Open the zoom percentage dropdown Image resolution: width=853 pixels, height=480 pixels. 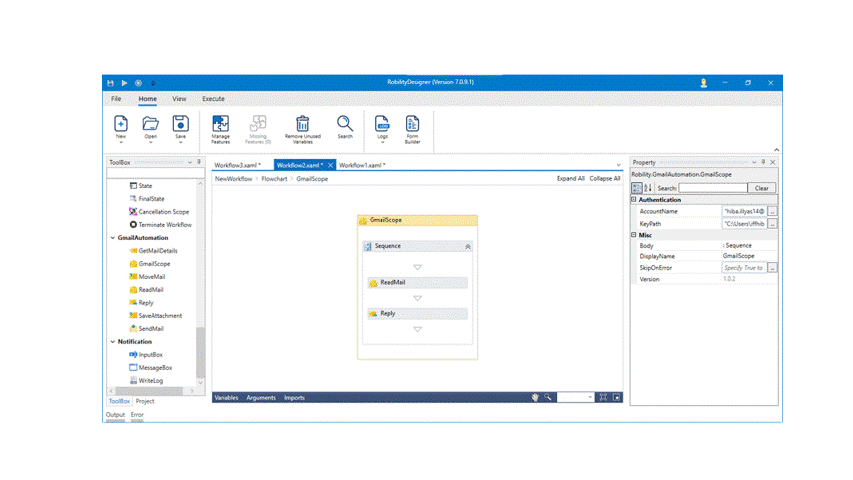click(589, 398)
